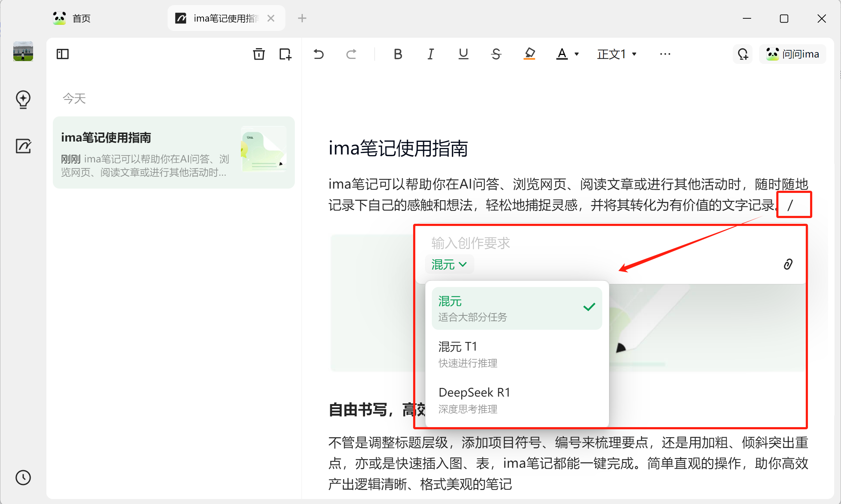841x504 pixels.
Task: Select the new note pen icon in sidebar
Action: pos(23,146)
